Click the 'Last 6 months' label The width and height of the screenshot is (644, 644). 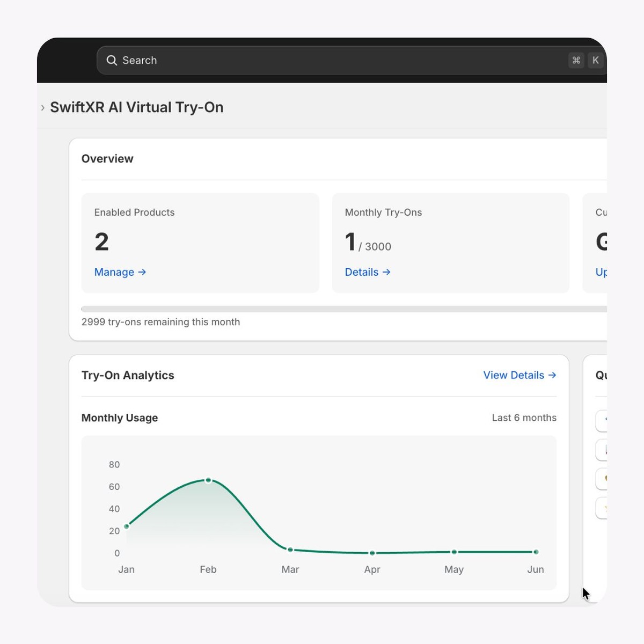click(524, 418)
